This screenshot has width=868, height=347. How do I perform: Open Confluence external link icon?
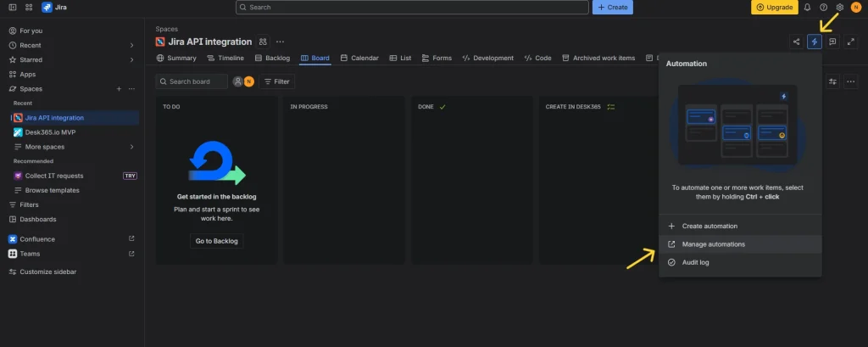(x=131, y=239)
